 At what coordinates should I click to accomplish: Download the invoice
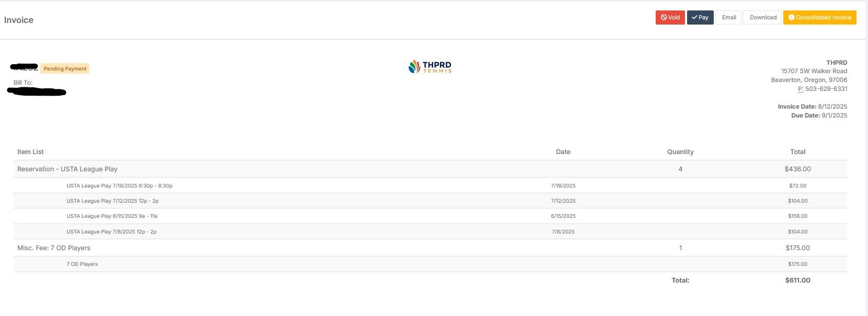762,18
